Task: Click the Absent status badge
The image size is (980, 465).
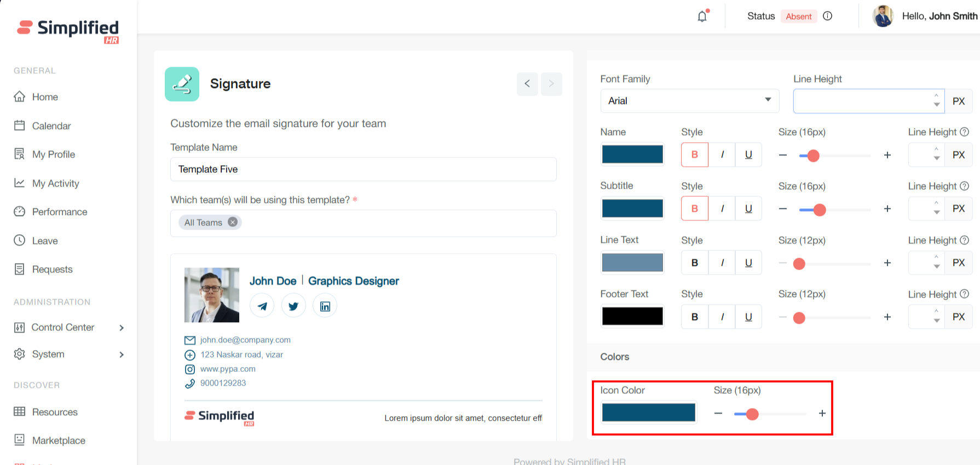Action: coord(798,16)
